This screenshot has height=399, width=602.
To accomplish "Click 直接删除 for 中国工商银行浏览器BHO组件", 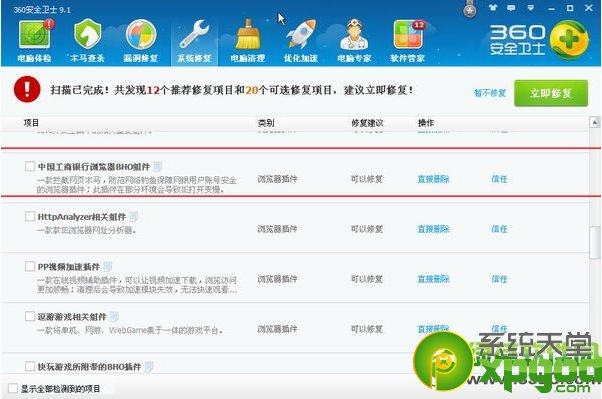I will 433,179.
